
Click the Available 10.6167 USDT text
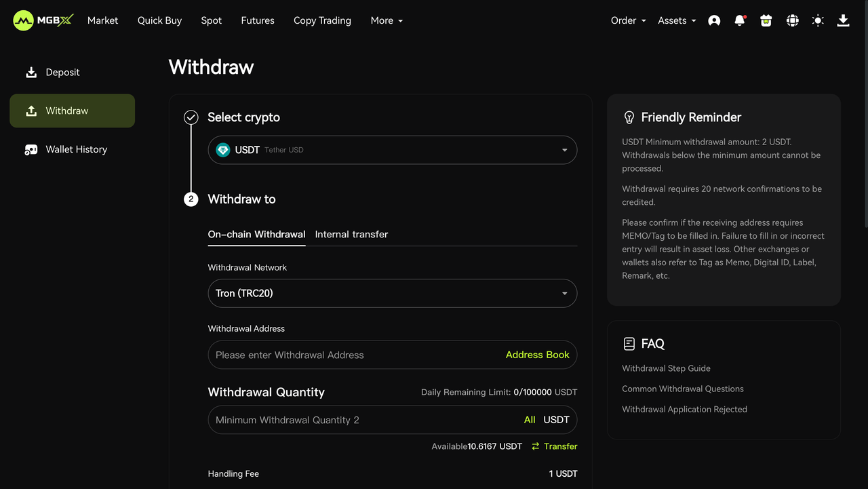(x=477, y=446)
